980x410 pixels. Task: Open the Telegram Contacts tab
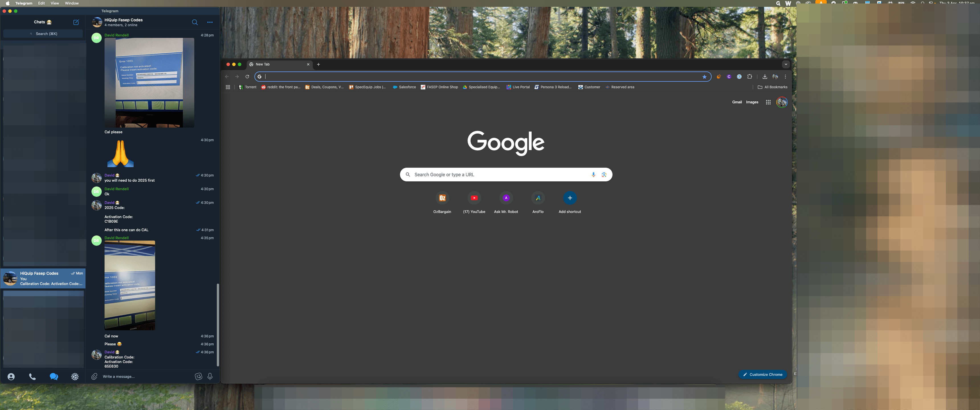[x=11, y=376]
